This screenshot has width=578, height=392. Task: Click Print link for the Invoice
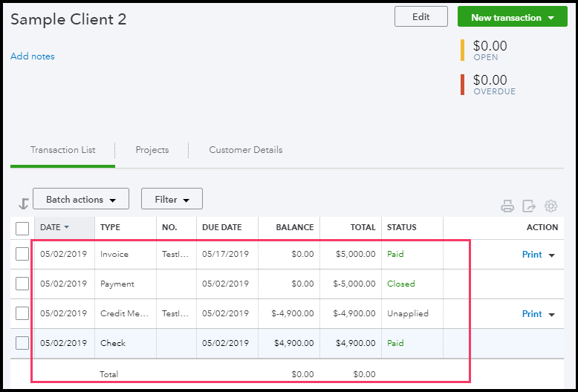pyautogui.click(x=532, y=255)
